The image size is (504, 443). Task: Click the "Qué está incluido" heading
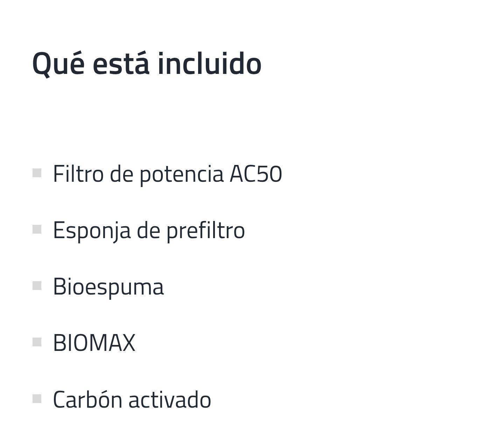pyautogui.click(x=147, y=64)
